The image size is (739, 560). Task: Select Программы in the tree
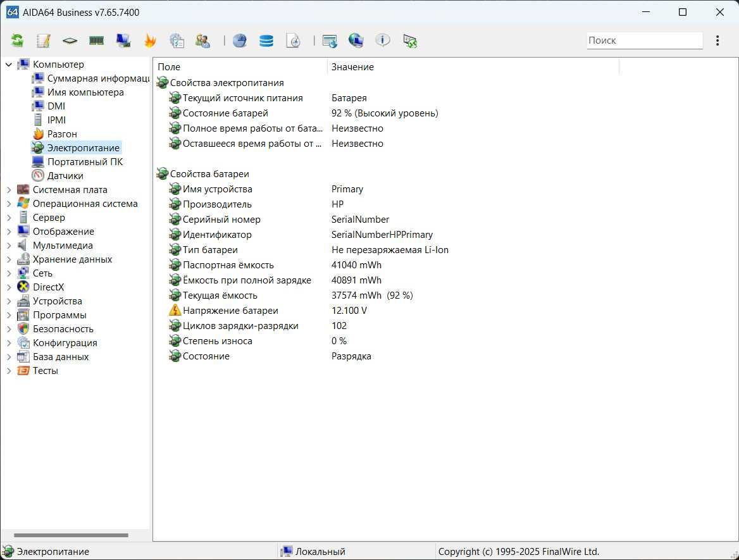click(x=59, y=315)
